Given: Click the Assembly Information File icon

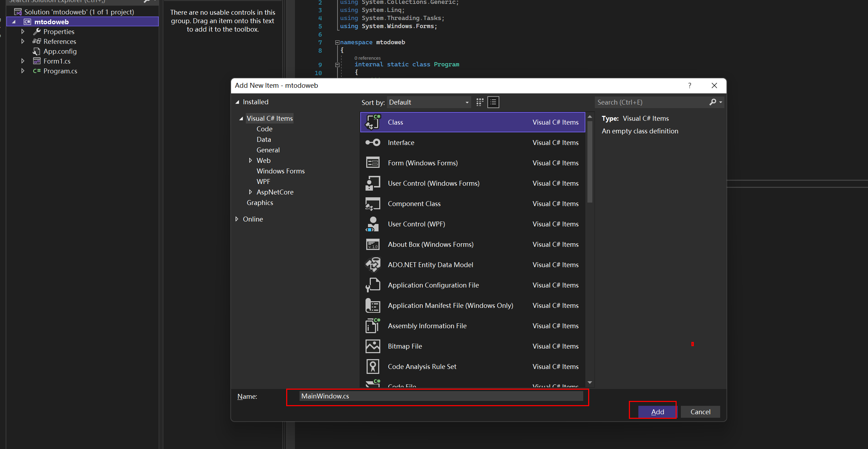Looking at the screenshot, I should click(x=372, y=326).
